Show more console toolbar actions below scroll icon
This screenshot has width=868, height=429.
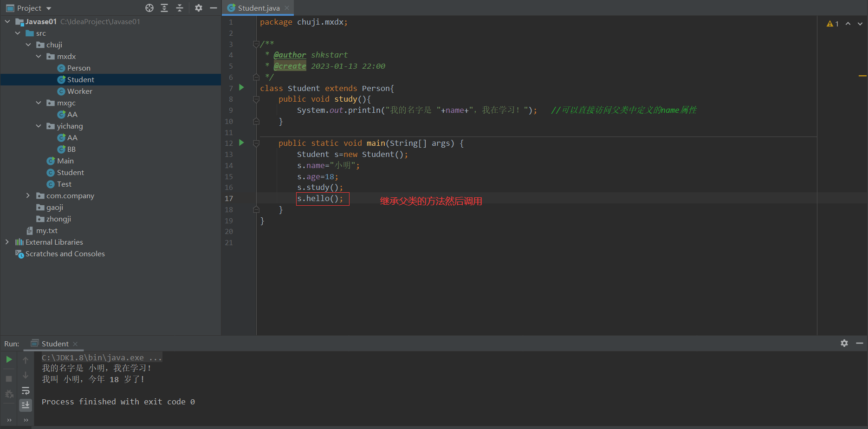[26, 420]
